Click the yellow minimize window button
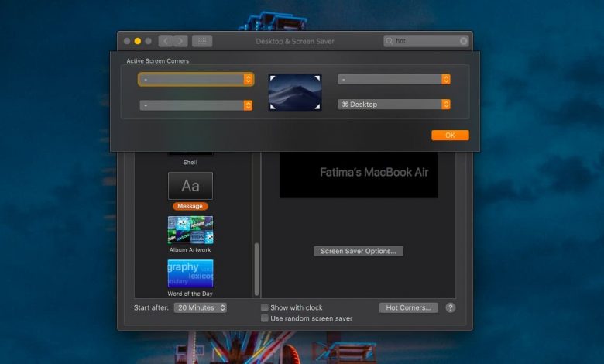This screenshot has height=364, width=604. pyautogui.click(x=138, y=41)
